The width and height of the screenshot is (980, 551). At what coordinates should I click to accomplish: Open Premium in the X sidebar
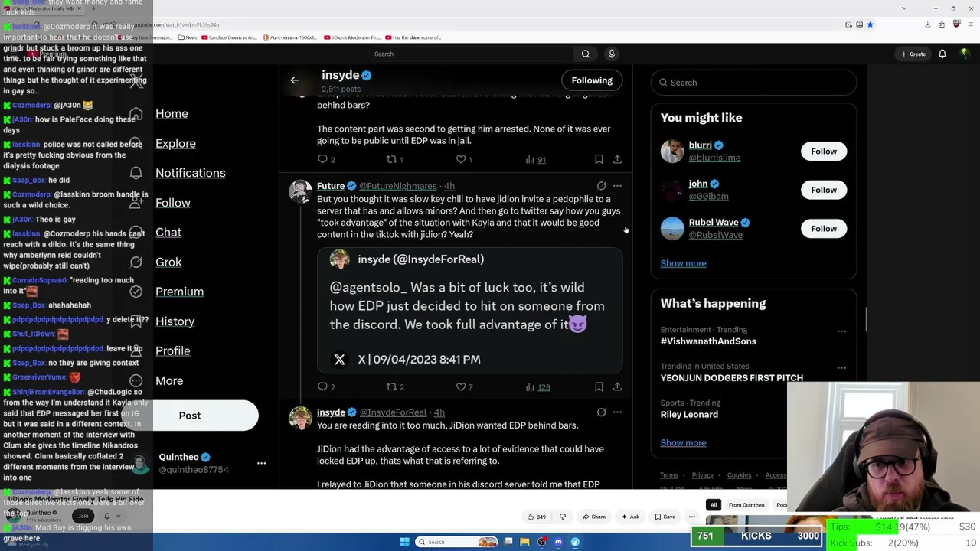[x=179, y=292]
